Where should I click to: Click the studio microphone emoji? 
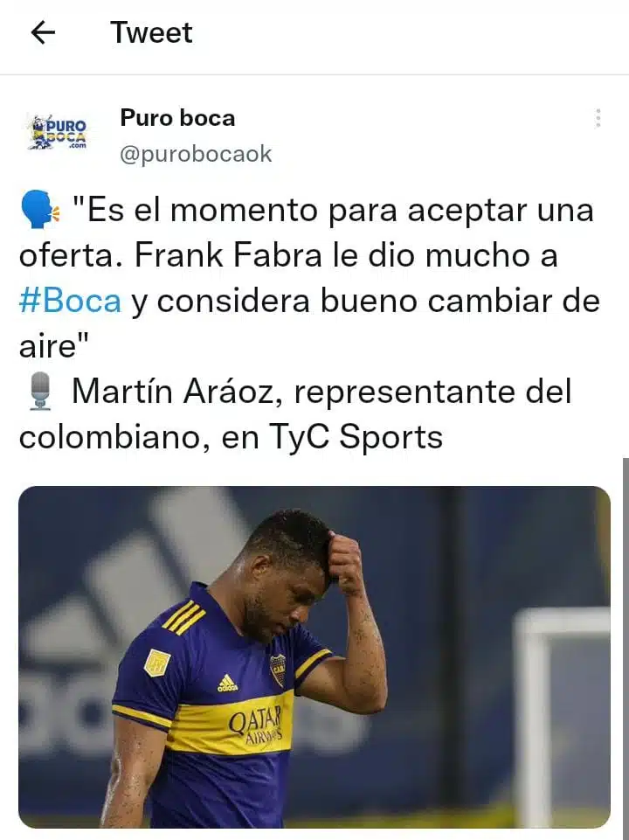pos(40,392)
